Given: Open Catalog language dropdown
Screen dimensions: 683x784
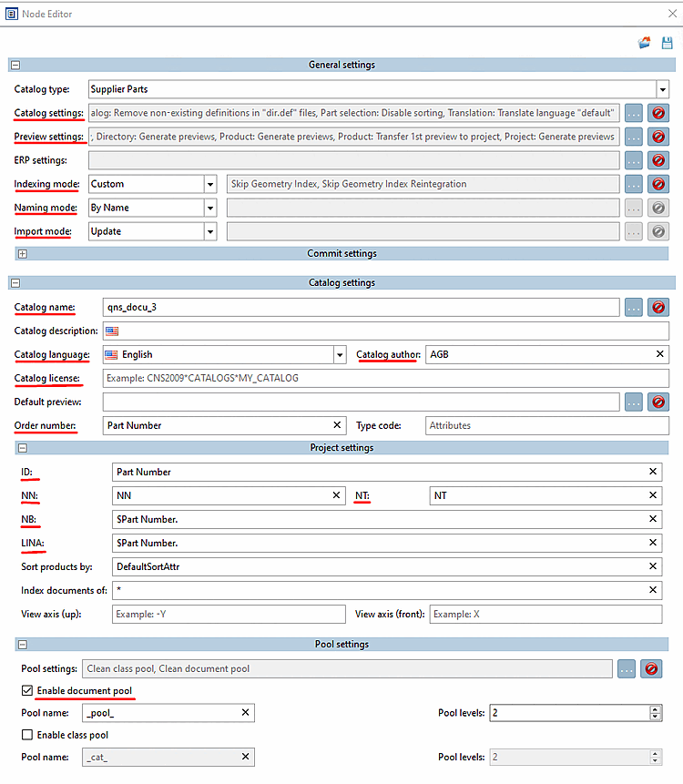Looking at the screenshot, I should pos(340,355).
